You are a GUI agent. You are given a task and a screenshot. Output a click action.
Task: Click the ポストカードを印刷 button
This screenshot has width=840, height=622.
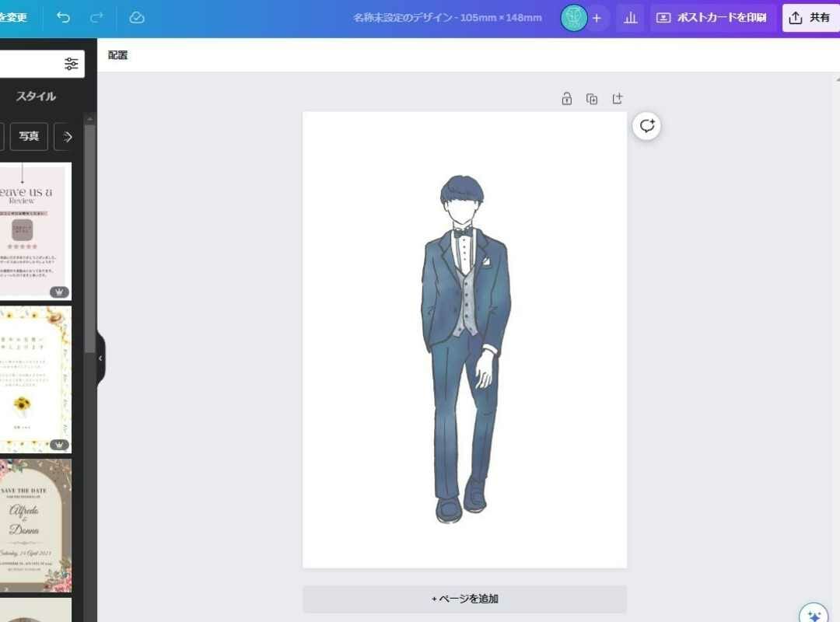point(712,18)
